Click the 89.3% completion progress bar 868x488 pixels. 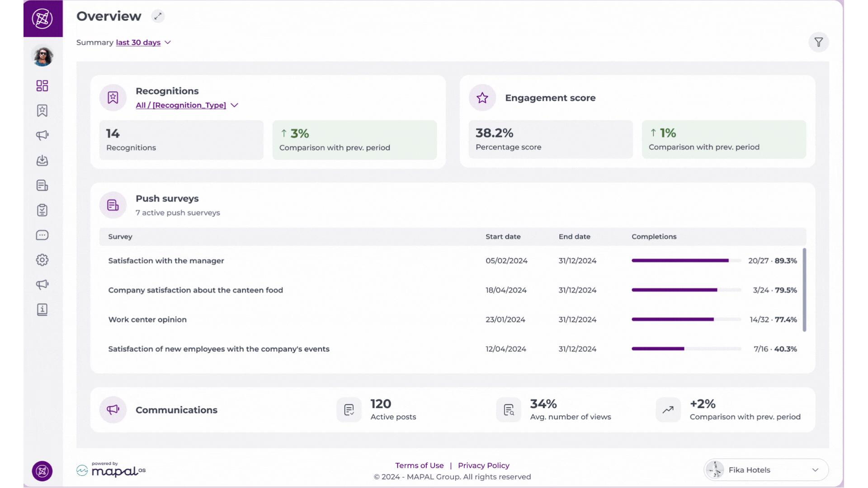[x=686, y=261]
